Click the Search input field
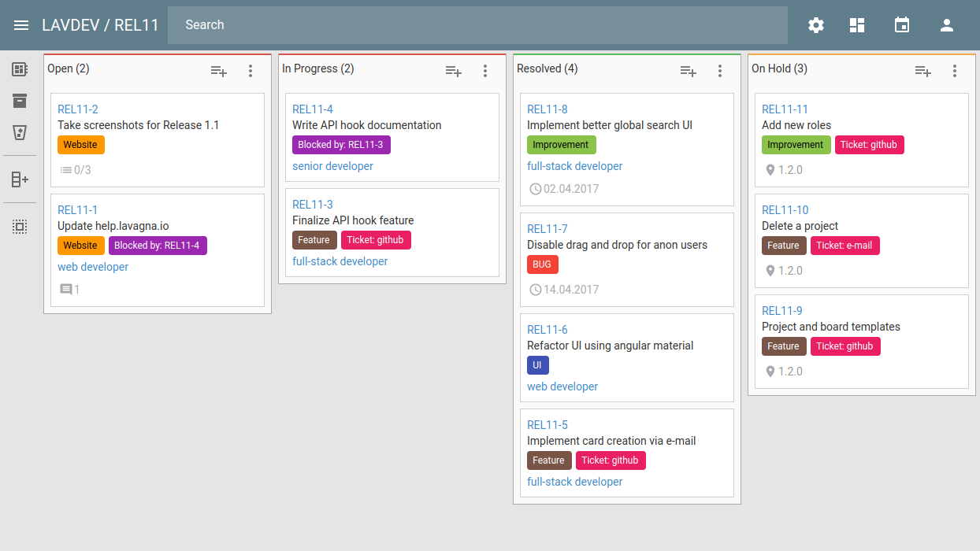Viewport: 980px width, 551px height. (x=477, y=25)
